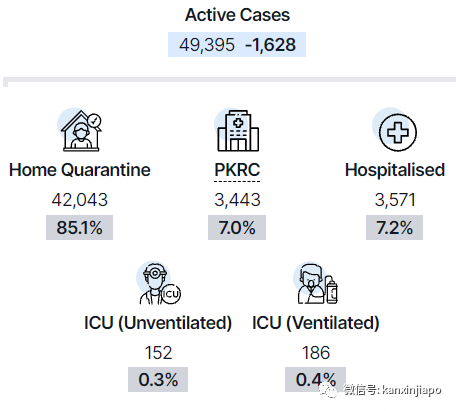Click the 7.0% PKRC percentage badge
456x411 pixels.
click(x=237, y=228)
